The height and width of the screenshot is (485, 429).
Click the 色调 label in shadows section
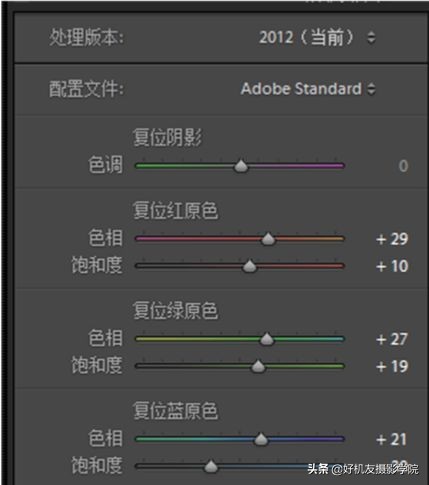tap(105, 165)
